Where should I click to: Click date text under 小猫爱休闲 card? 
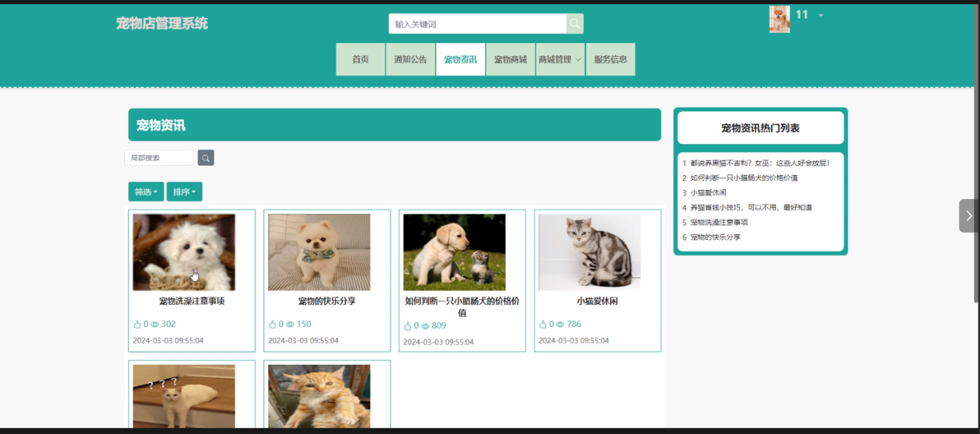[x=574, y=341]
